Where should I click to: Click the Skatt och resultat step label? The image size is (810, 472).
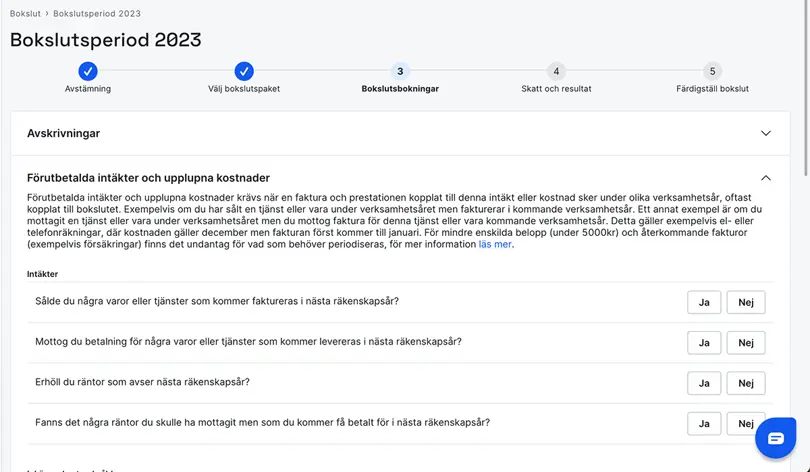pyautogui.click(x=556, y=89)
